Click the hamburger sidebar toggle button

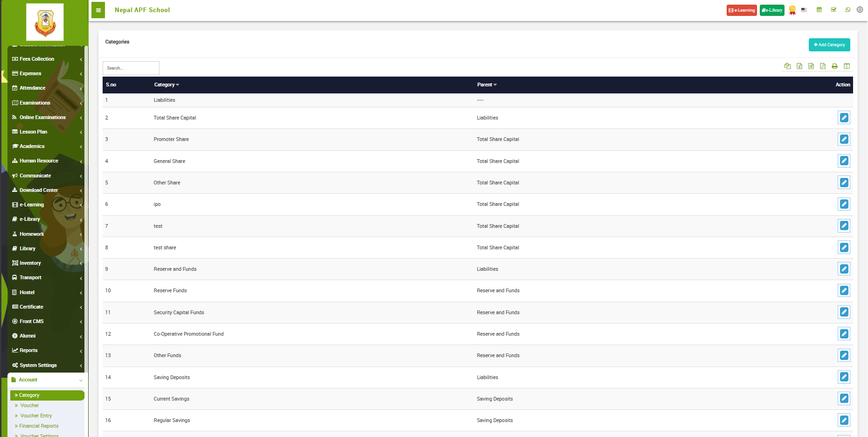tap(98, 10)
